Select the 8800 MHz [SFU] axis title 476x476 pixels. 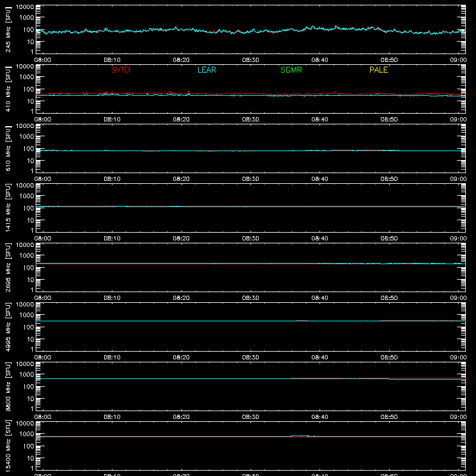pyautogui.click(x=8, y=386)
